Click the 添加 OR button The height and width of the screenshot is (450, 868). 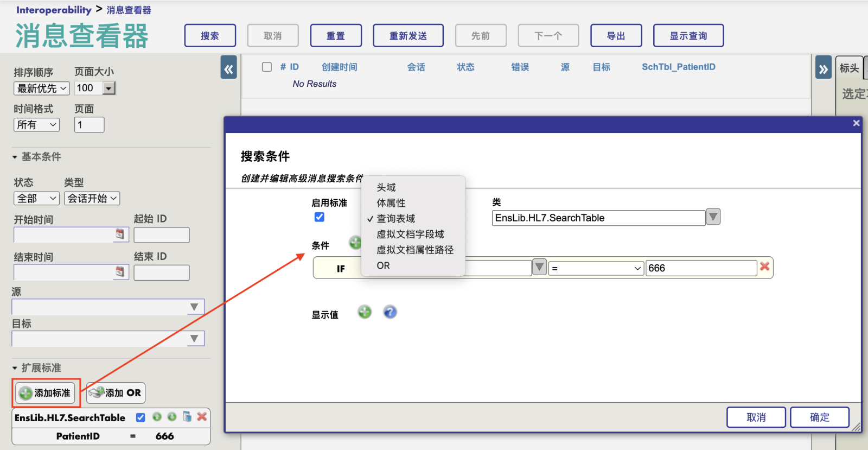[116, 393]
